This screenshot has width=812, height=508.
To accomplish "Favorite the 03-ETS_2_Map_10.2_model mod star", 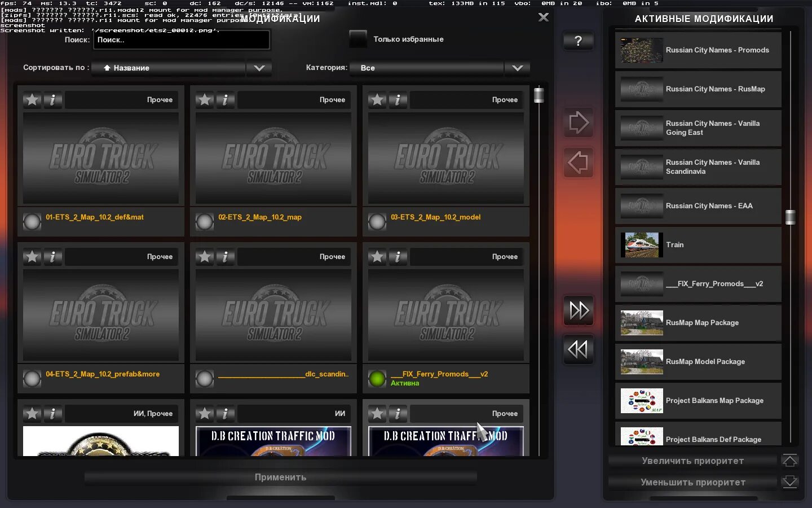I will pos(377,100).
